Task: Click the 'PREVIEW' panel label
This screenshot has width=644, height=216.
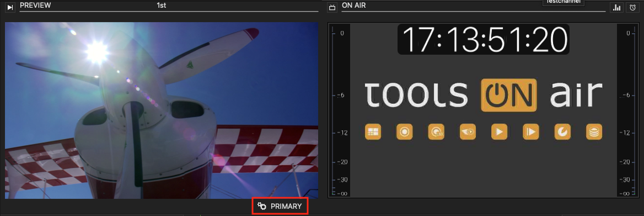Action: pos(35,6)
